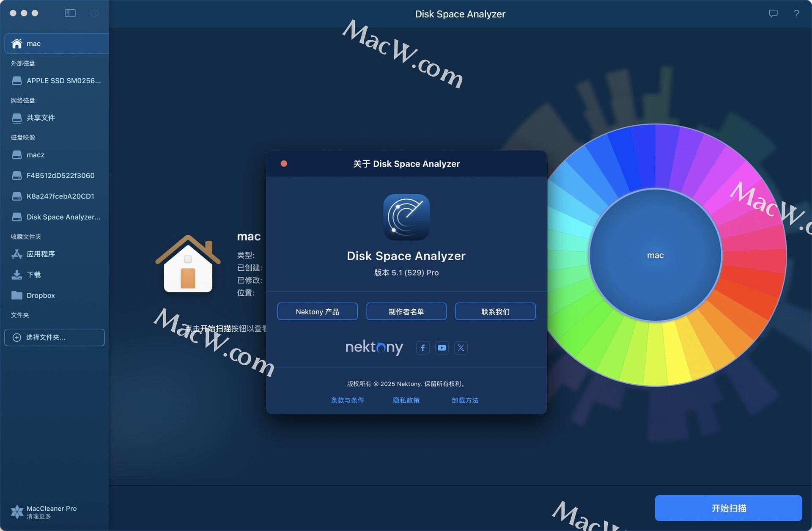812x531 pixels.
Task: Click the network disk icon beside 共享文件
Action: (17, 118)
